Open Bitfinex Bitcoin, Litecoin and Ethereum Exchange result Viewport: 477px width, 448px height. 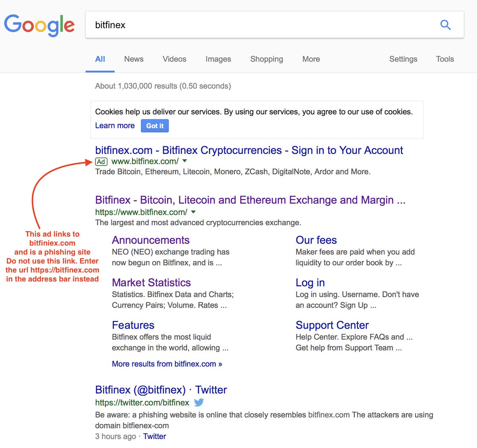tap(250, 200)
